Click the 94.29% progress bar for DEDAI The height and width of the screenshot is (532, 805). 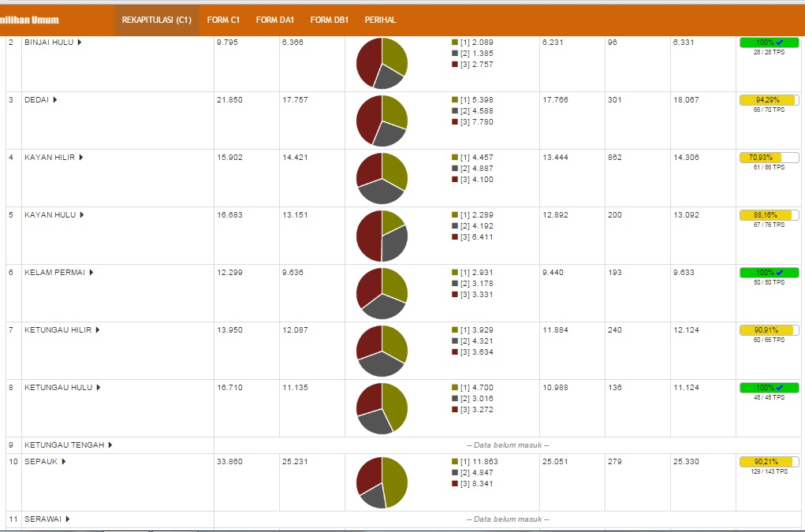tap(769, 100)
